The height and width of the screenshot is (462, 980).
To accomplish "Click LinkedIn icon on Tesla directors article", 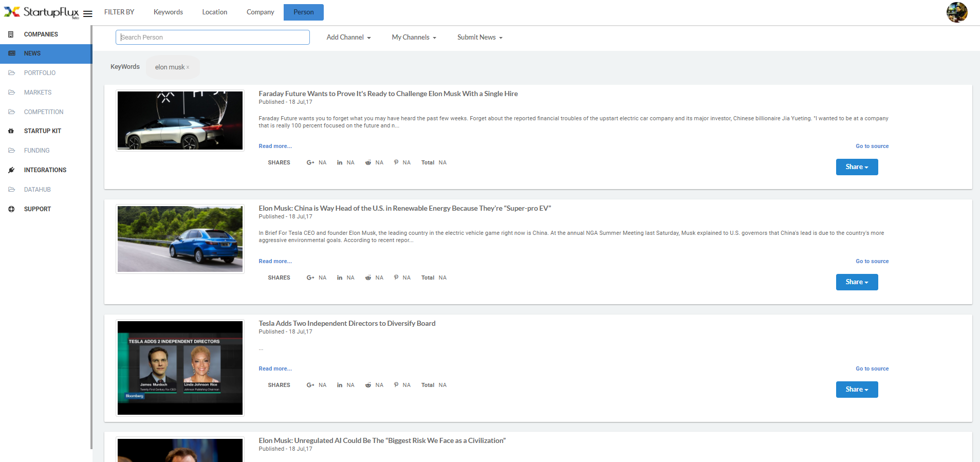I will click(340, 385).
